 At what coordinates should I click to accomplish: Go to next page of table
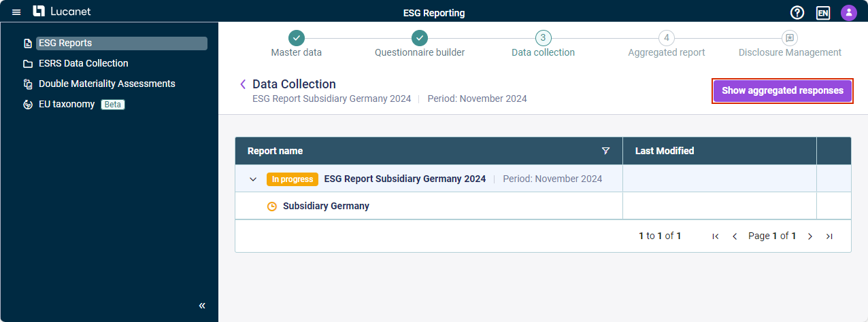click(x=810, y=236)
